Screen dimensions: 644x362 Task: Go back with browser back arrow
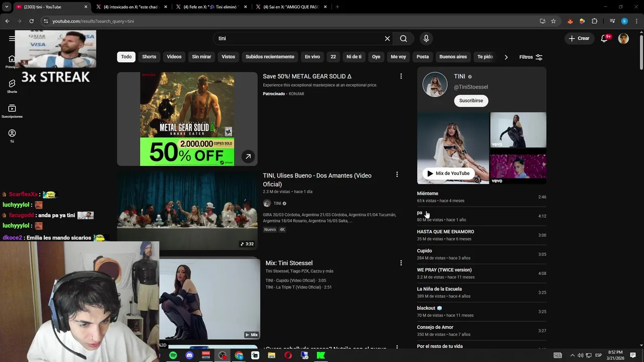(7, 21)
